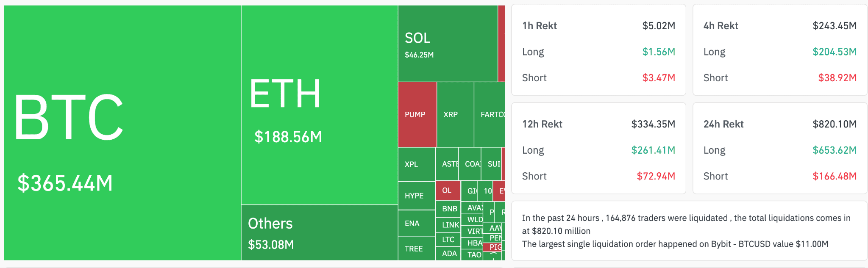This screenshot has width=868, height=268.
Task: Select the red OL tile
Action: (x=448, y=191)
